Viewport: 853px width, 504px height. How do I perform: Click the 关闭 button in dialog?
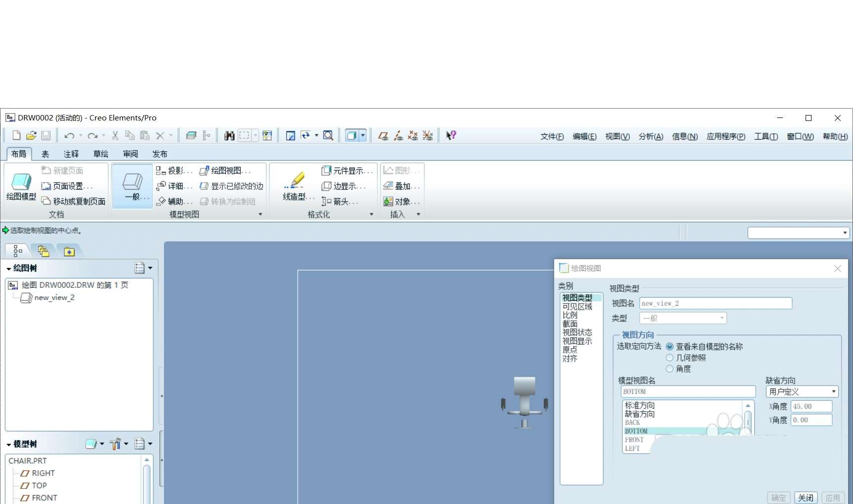coord(806,498)
